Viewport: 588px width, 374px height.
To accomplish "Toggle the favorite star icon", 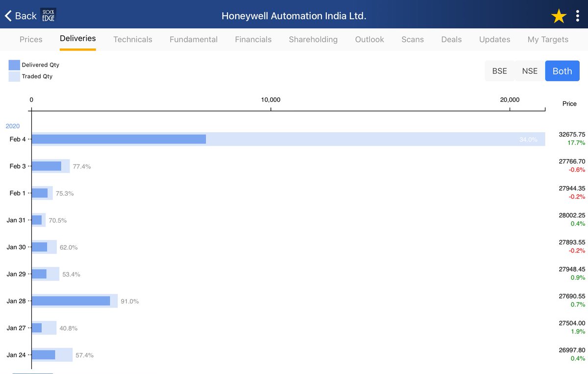I will [x=559, y=17].
